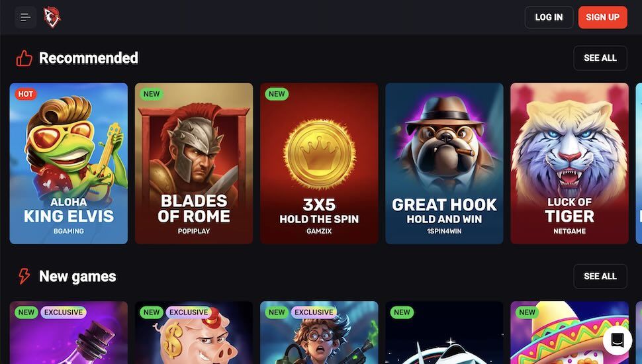Log in with the LOG IN button
Image resolution: width=642 pixels, height=364 pixels.
(549, 17)
